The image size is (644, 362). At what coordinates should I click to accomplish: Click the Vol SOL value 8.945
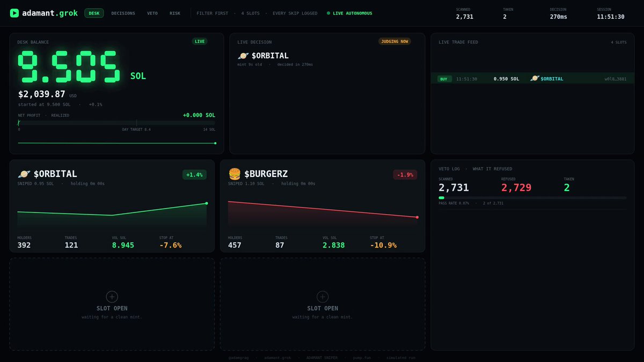click(123, 245)
